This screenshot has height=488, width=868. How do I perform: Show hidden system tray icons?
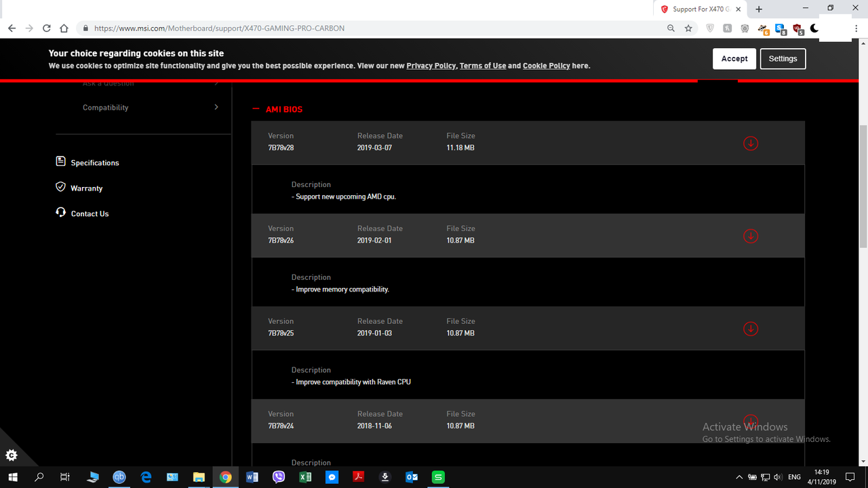[739, 477]
